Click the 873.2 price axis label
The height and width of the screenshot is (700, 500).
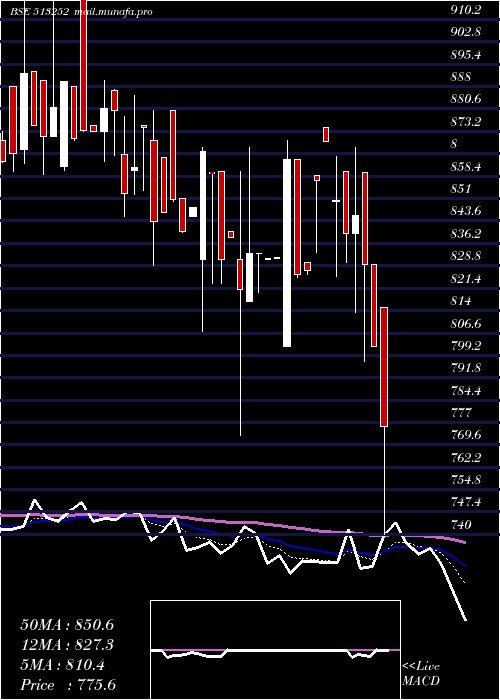pyautogui.click(x=466, y=121)
